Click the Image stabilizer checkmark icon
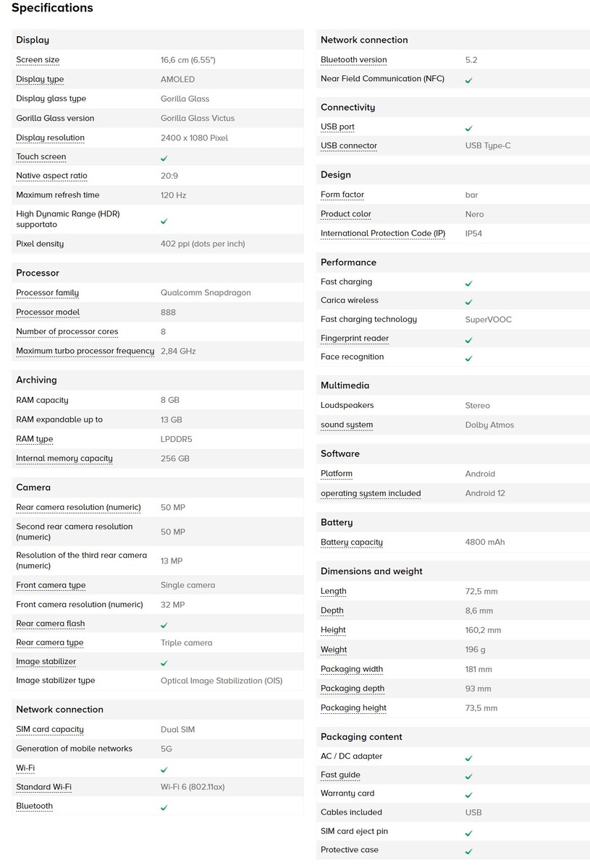Image resolution: width=590 pixels, height=868 pixels. click(x=164, y=663)
